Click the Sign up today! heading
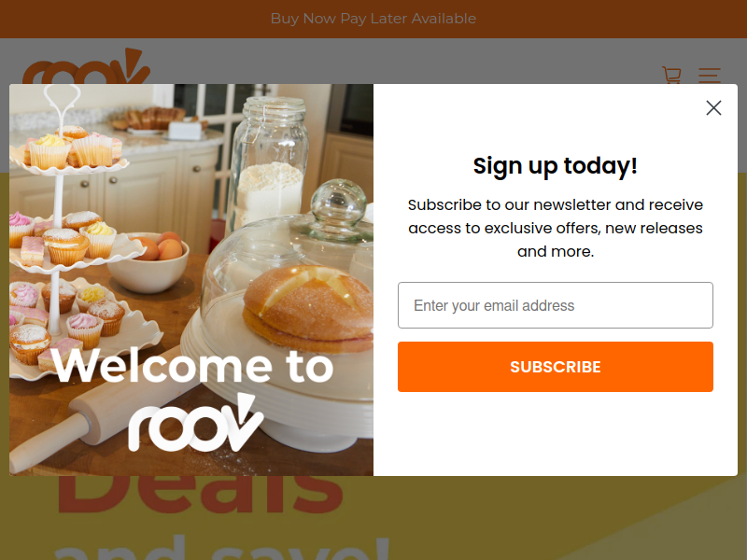Screen dimensions: 747x560 point(556,166)
